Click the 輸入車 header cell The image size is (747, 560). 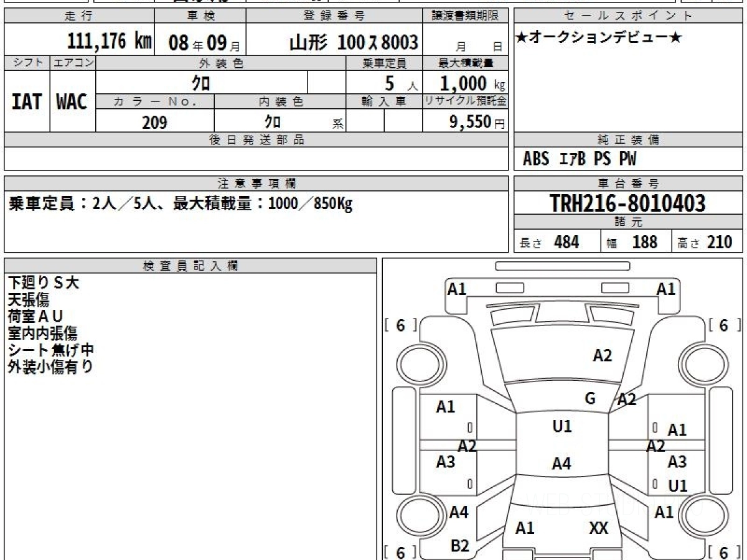(384, 101)
